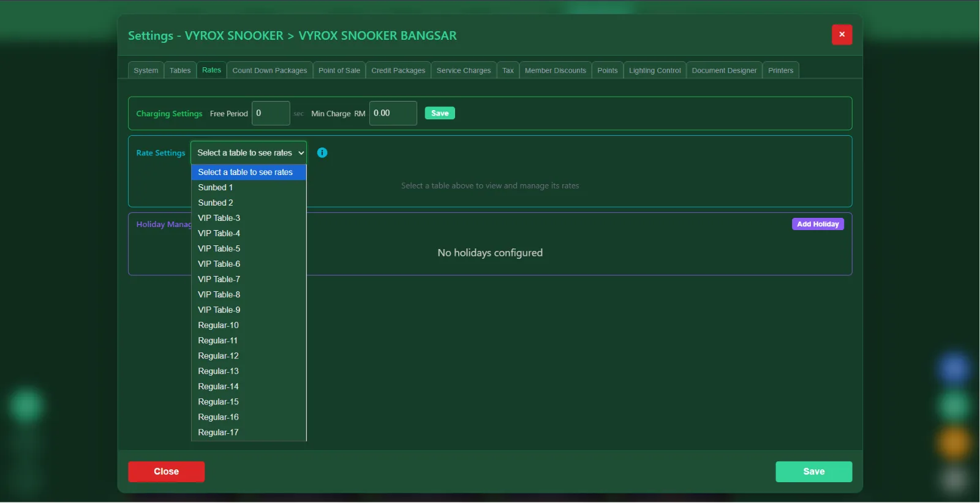Click the blue info icon beside rate dropdown
The image size is (980, 503).
(x=322, y=153)
